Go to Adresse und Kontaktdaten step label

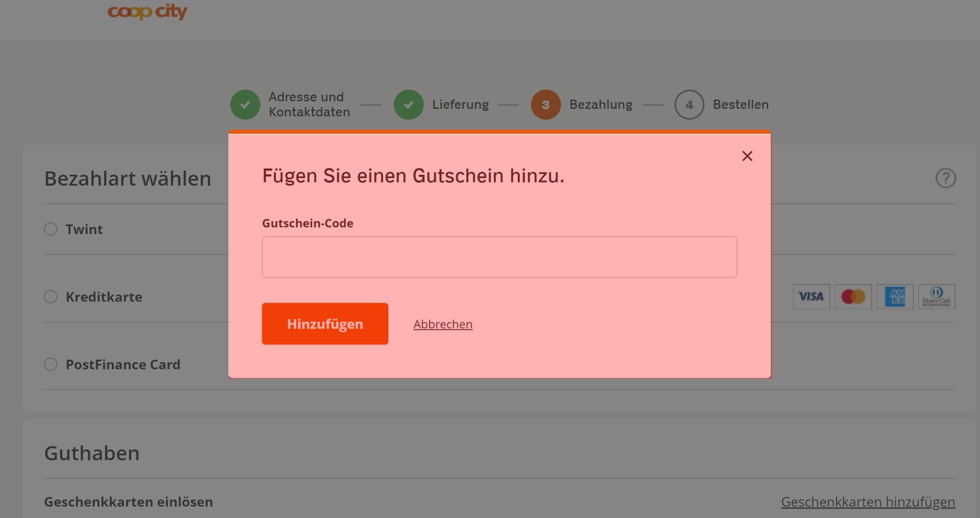(309, 105)
